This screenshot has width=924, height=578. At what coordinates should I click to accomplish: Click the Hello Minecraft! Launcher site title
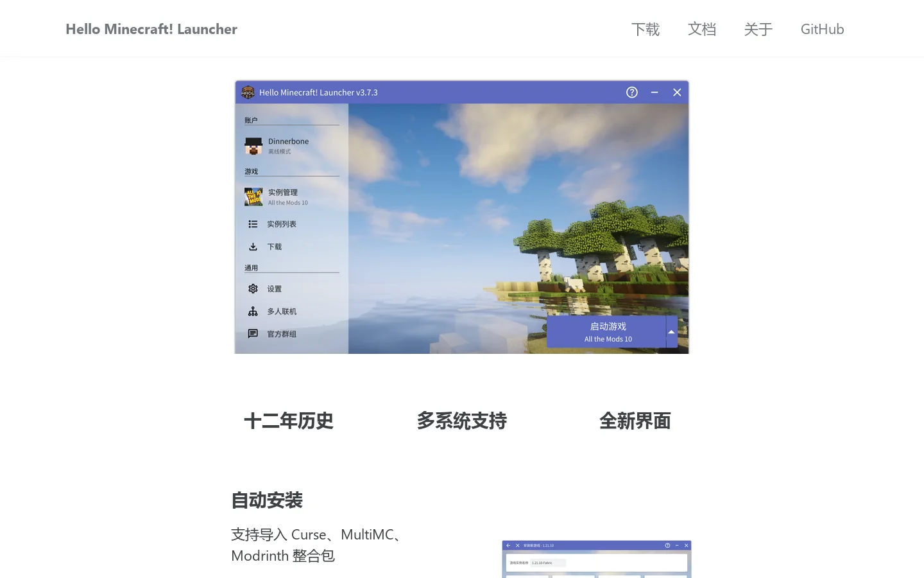pos(151,29)
